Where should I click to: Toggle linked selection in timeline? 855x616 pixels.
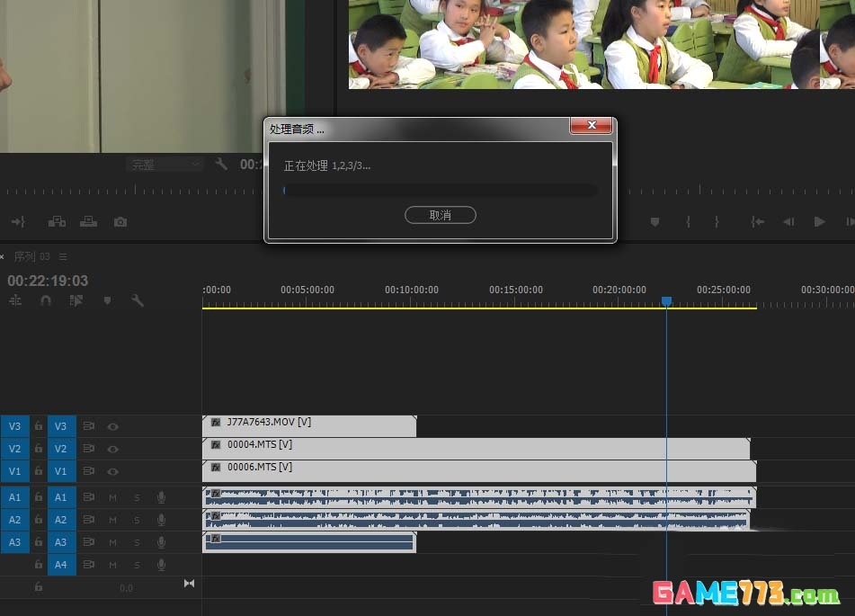pyautogui.click(x=76, y=300)
